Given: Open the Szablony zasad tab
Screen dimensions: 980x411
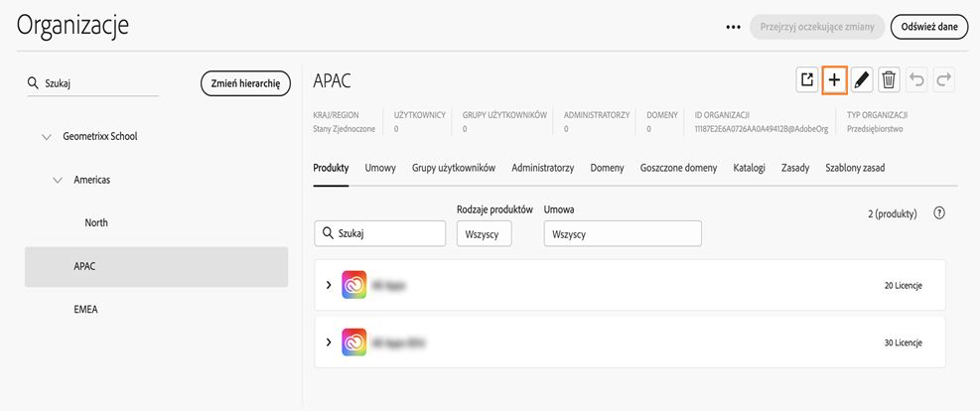Looking at the screenshot, I should pos(855,168).
